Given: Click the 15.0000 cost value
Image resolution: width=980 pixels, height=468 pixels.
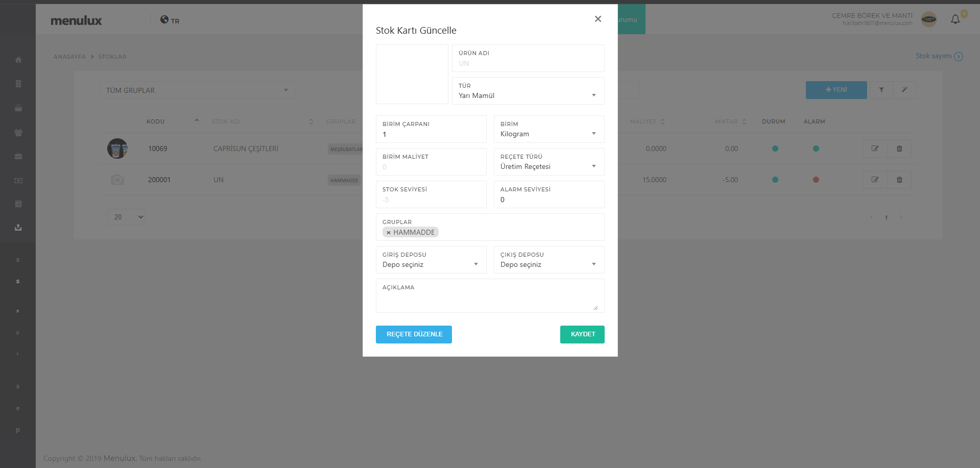Looking at the screenshot, I should pos(654,180).
